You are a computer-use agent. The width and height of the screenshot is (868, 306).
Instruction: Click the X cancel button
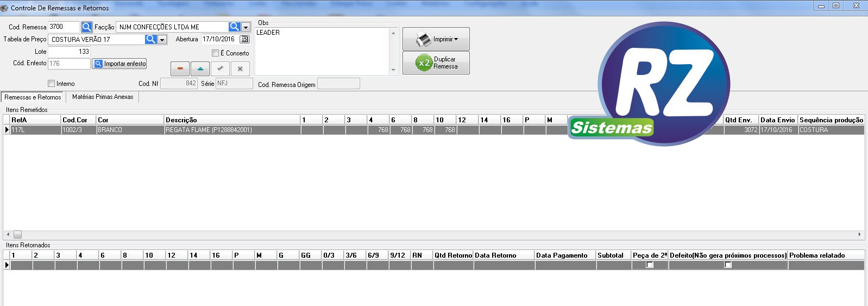pyautogui.click(x=240, y=68)
